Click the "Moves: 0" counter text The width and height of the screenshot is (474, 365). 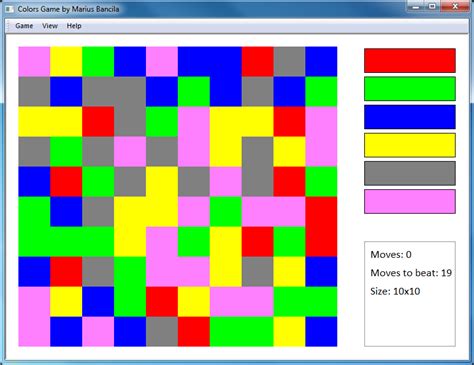391,255
